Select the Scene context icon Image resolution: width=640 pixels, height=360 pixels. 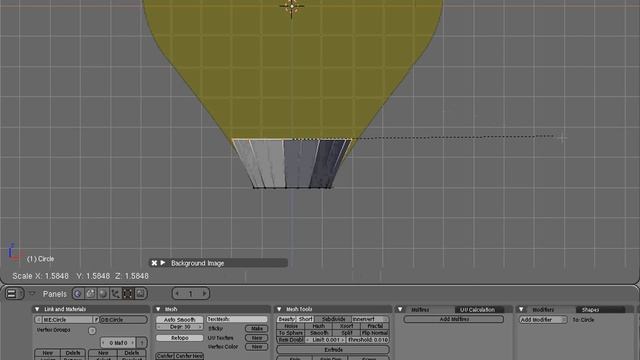click(140, 293)
